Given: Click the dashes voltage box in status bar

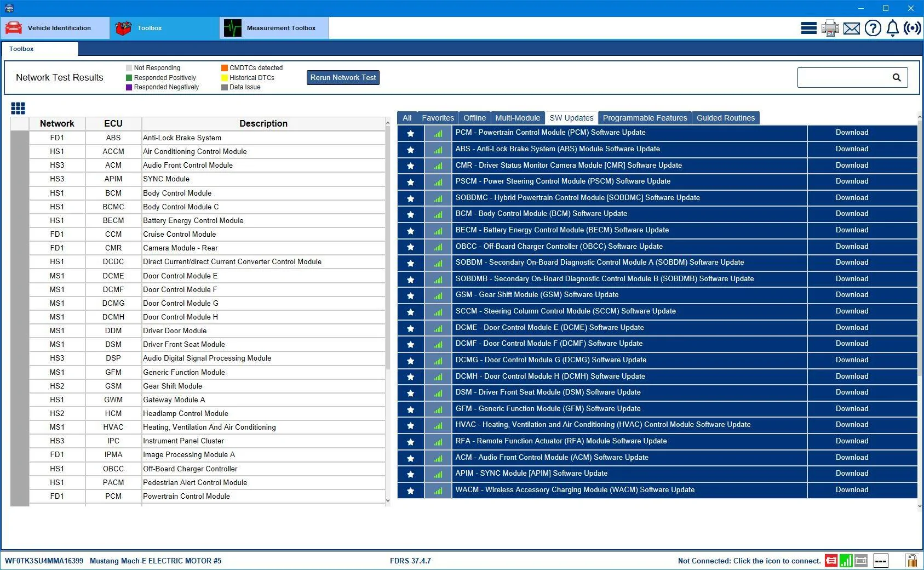Looking at the screenshot, I should pyautogui.click(x=881, y=561).
